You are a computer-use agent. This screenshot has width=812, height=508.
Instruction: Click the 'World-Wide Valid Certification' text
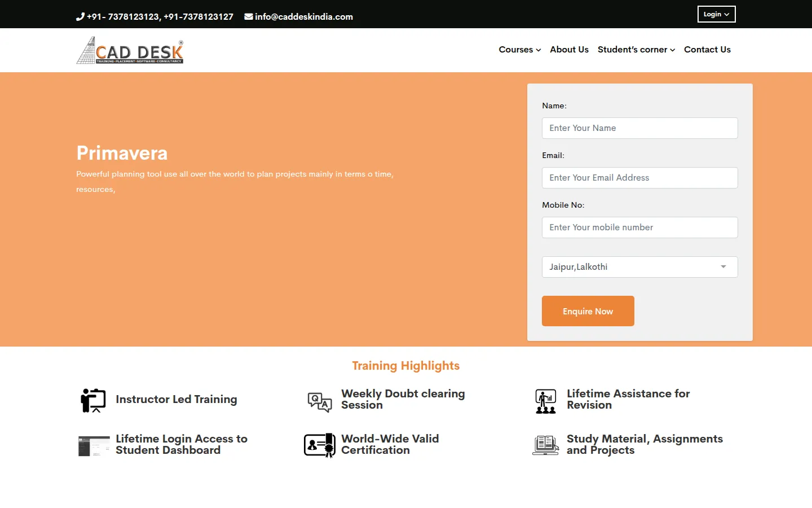tap(390, 445)
